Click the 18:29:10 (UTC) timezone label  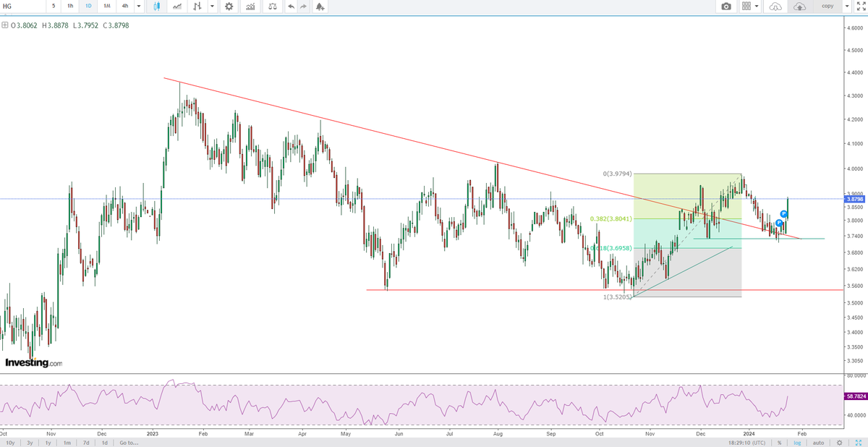click(x=746, y=442)
